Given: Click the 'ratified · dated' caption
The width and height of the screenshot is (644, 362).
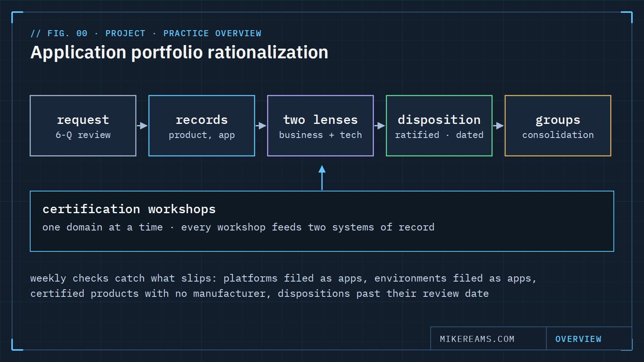Looking at the screenshot, I should pyautogui.click(x=439, y=135).
